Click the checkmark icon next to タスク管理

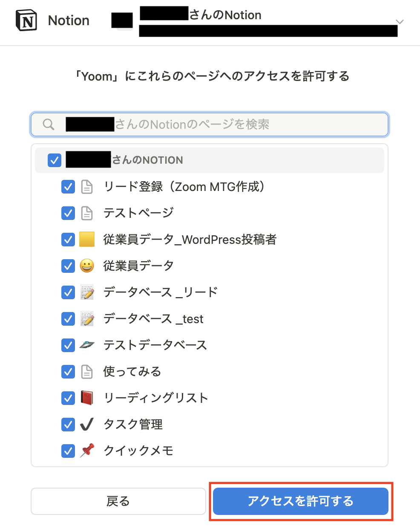pyautogui.click(x=87, y=424)
